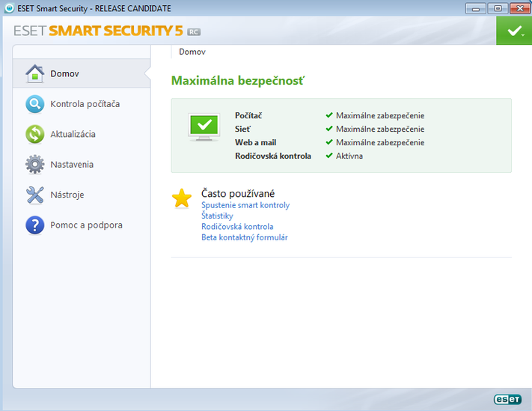Click Maximálne zabezpečenie value for Počítač
532x411 pixels.
[x=380, y=116]
